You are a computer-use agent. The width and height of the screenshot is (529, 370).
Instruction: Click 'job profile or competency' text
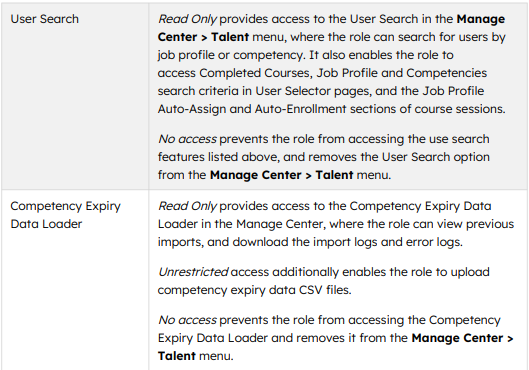pyautogui.click(x=231, y=55)
